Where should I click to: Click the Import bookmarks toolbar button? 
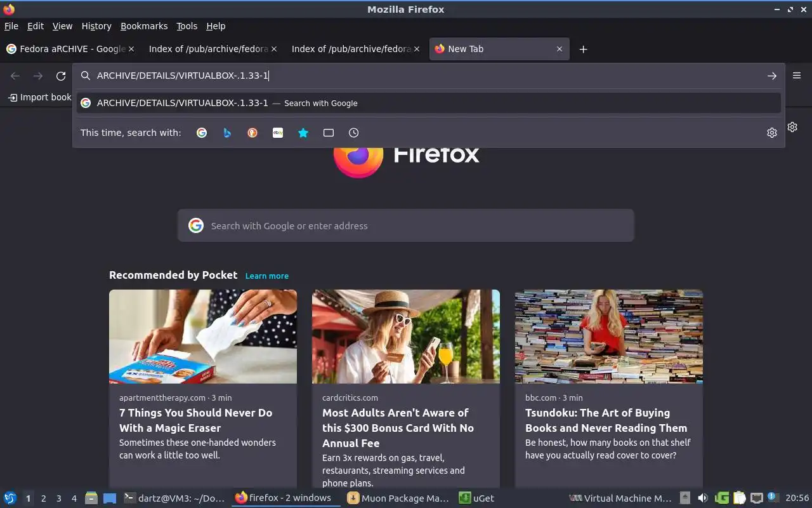39,97
